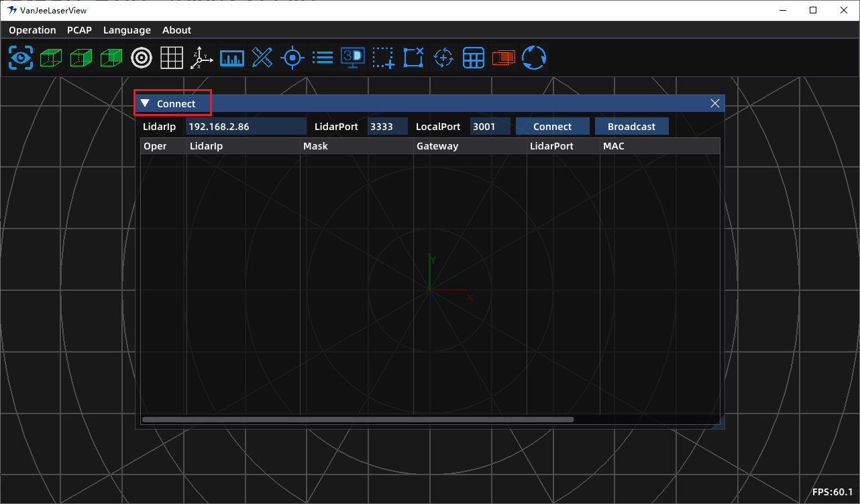860x504 pixels.
Task: Click the eye view icon in toolbar
Action: pos(21,58)
